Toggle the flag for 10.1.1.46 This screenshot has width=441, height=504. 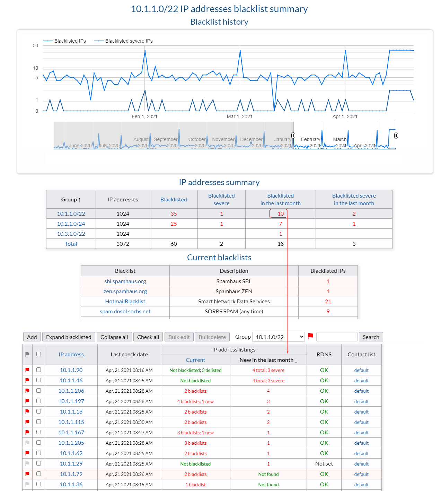[x=27, y=380]
